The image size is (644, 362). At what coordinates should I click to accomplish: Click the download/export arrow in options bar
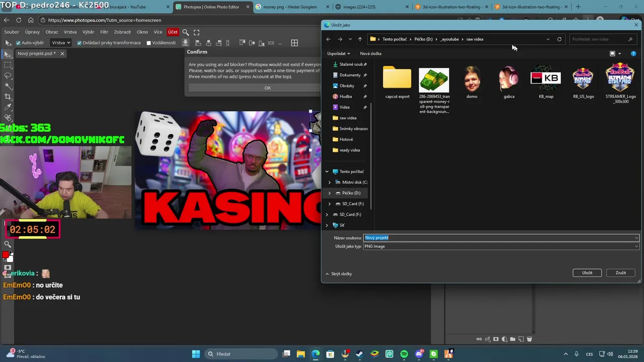(185, 43)
